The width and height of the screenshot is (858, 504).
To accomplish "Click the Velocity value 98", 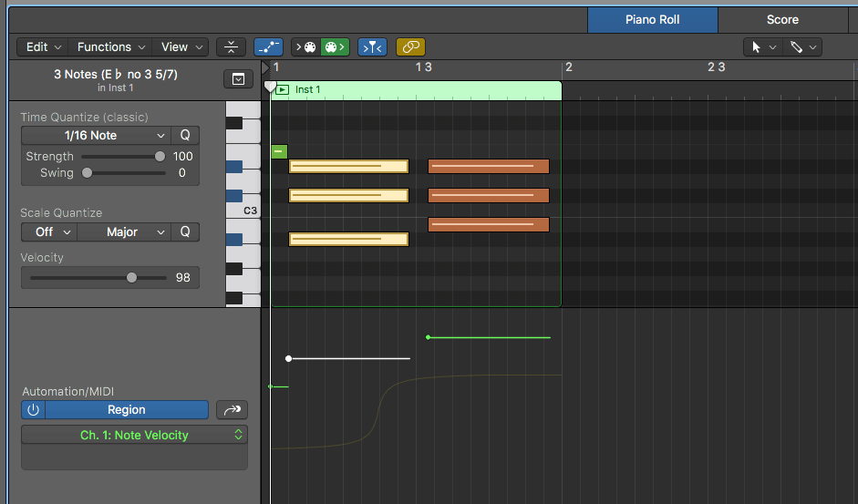I will (182, 277).
